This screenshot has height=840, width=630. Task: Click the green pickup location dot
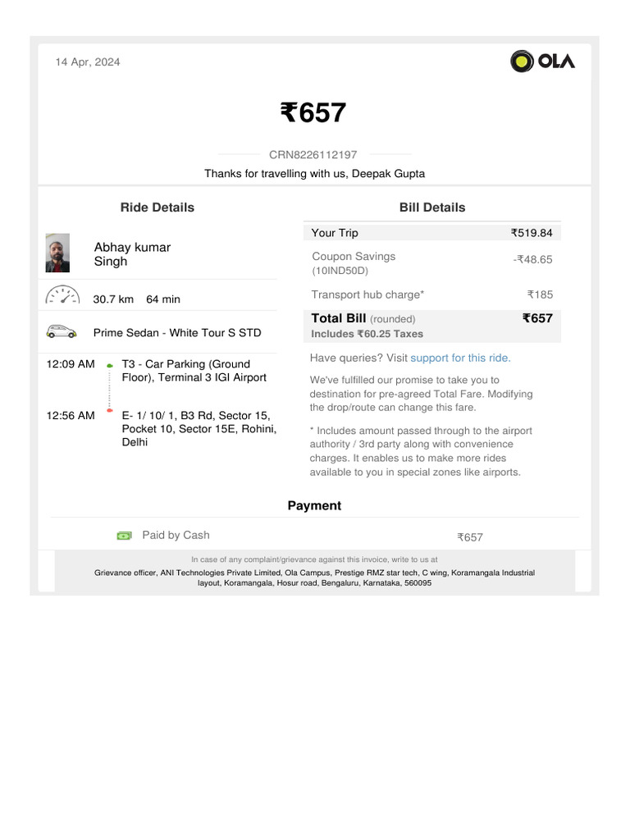[110, 365]
